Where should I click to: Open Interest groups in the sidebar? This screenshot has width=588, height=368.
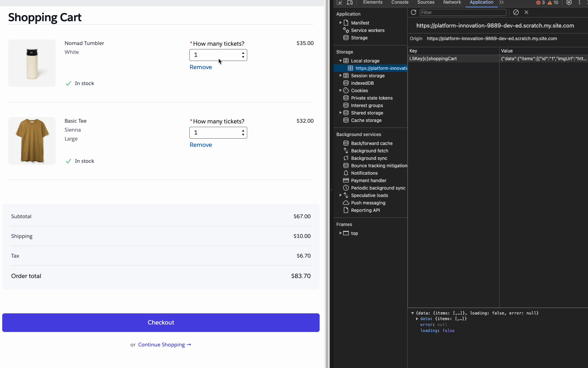click(x=367, y=106)
